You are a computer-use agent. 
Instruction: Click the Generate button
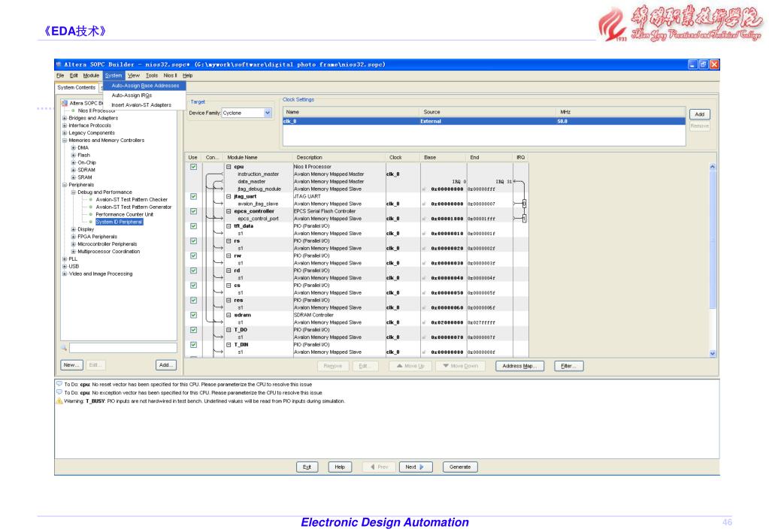click(x=460, y=467)
